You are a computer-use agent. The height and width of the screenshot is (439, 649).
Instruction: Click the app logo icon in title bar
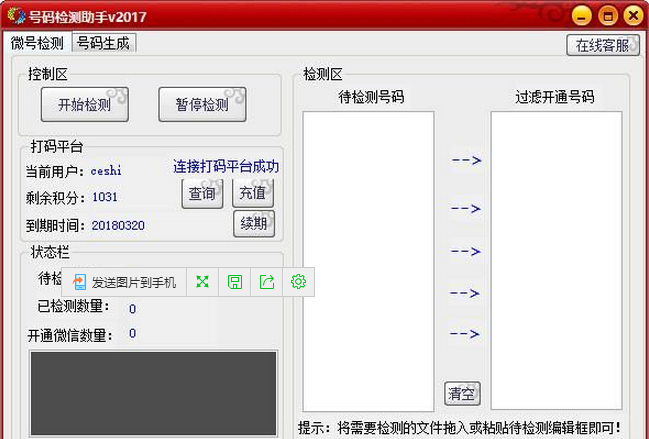[17, 16]
